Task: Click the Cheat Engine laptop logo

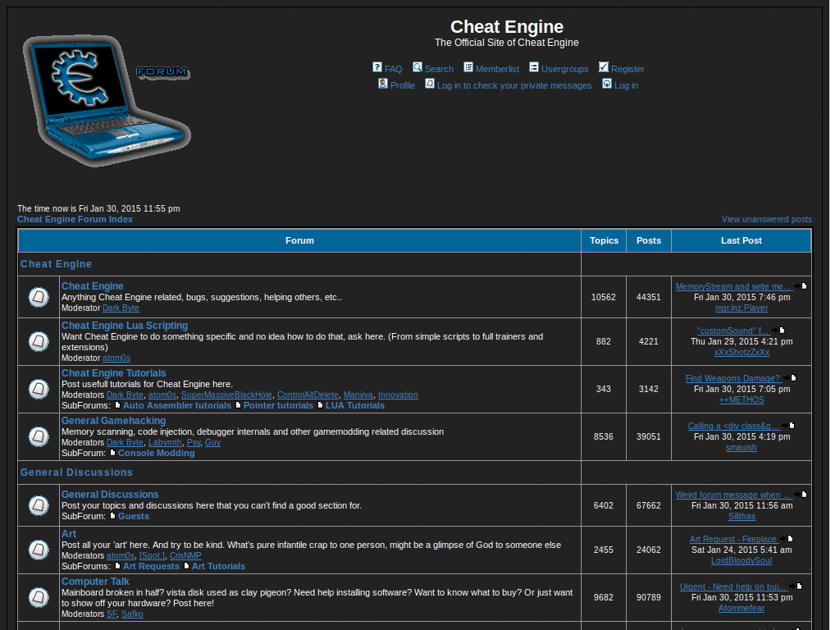Action: [107, 98]
